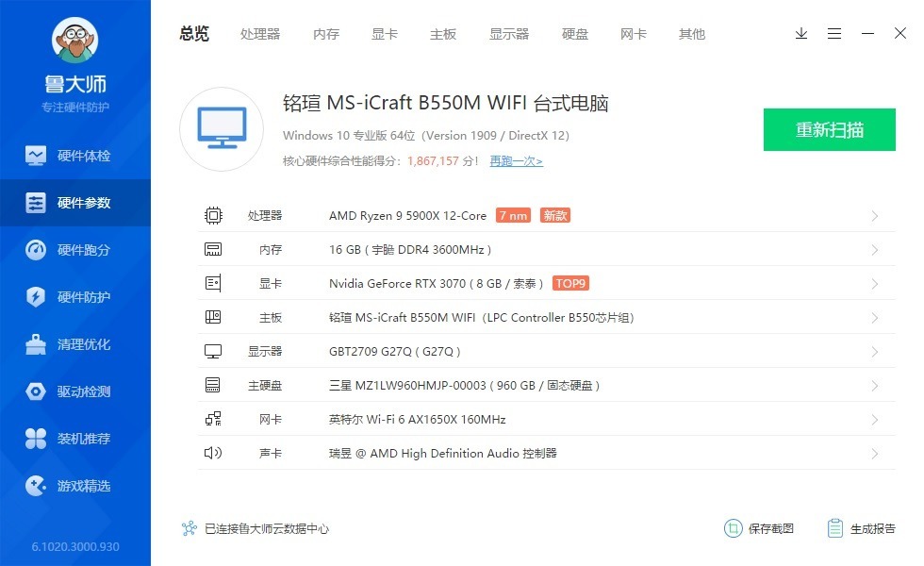Switch to the 内存 tab

(x=326, y=34)
